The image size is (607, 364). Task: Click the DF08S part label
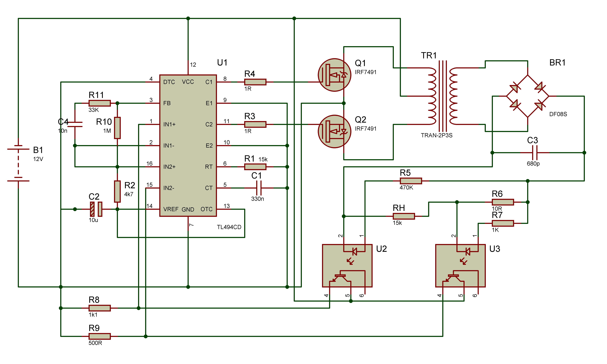558,114
